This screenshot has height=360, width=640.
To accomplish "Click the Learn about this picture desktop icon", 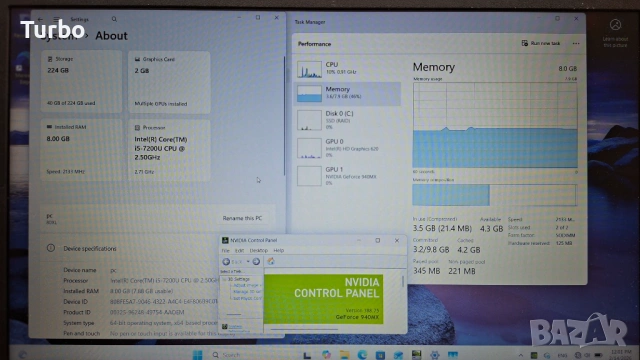I will point(616,33).
